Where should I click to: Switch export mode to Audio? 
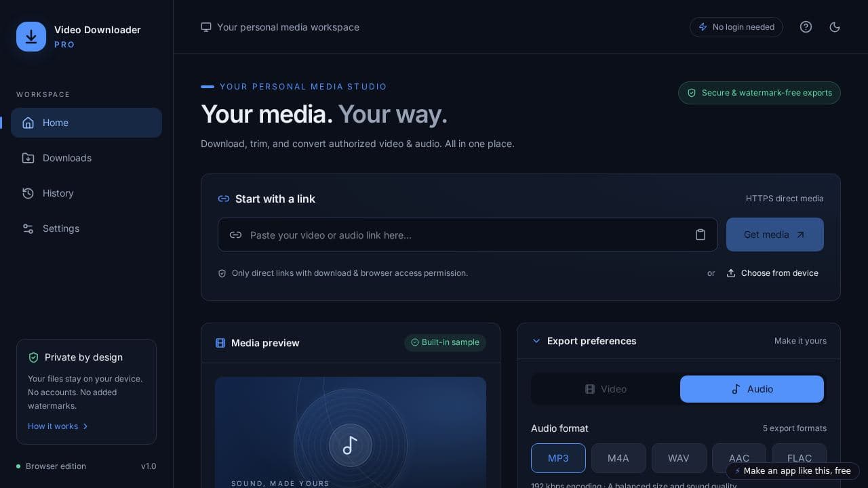pos(752,389)
